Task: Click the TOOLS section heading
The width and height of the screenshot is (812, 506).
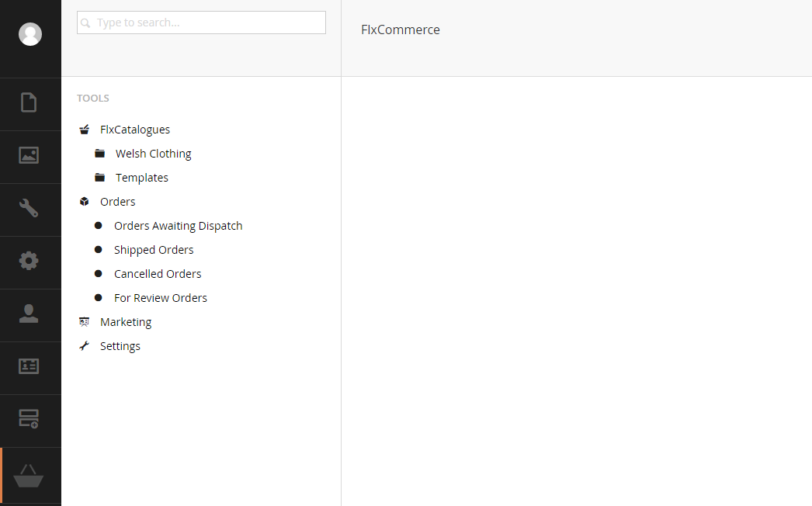Action: tap(93, 99)
